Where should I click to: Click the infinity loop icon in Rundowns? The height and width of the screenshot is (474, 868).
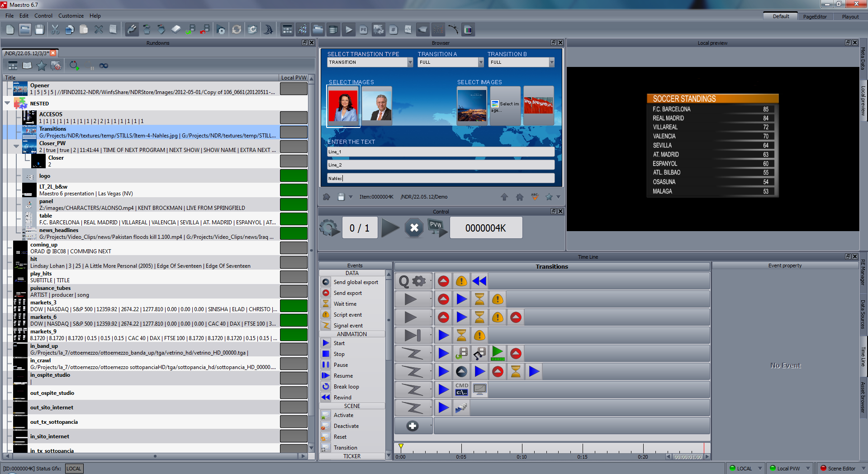[x=104, y=66]
